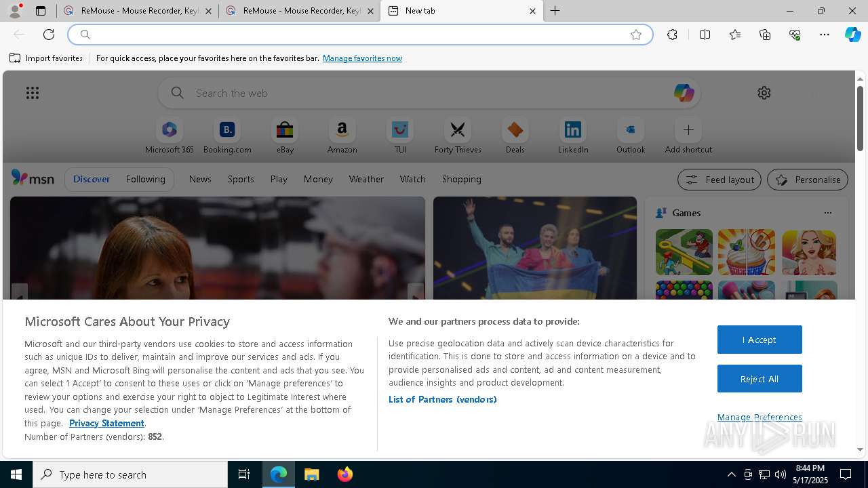Click the Reject All button
The height and width of the screenshot is (488, 868).
[759, 379]
